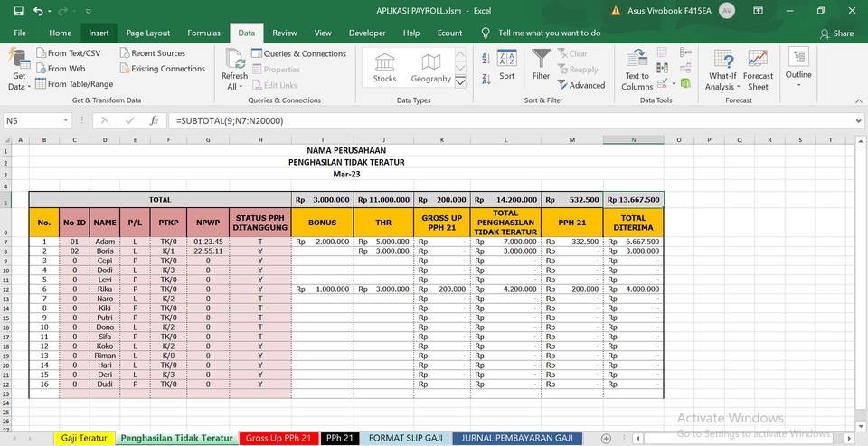
Task: Switch to the Home ribbon tab
Action: [60, 33]
